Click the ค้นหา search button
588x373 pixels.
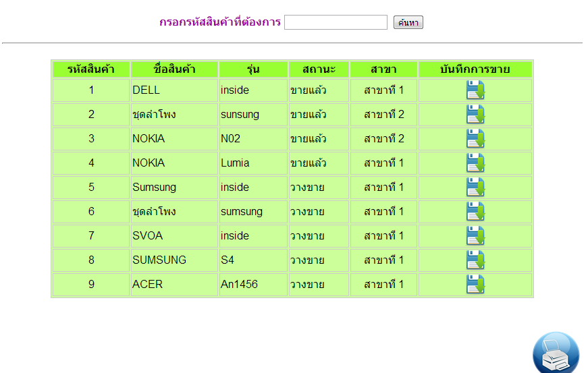pos(408,22)
